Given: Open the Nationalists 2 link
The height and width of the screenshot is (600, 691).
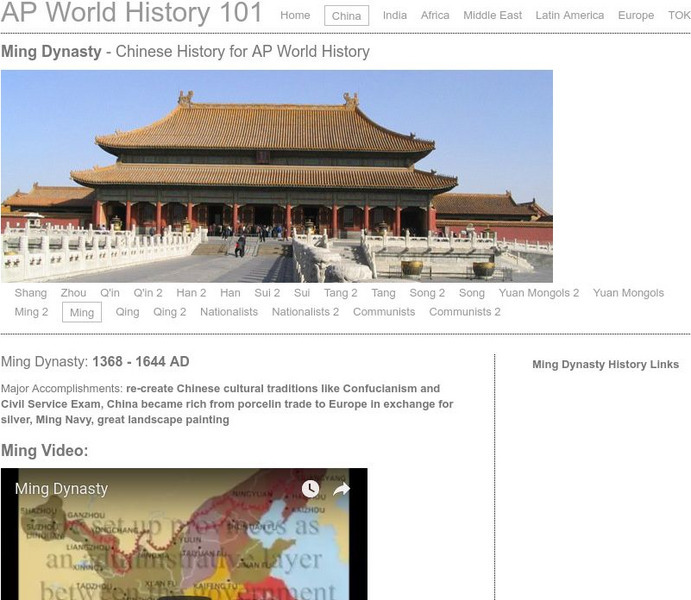Looking at the screenshot, I should tap(305, 312).
